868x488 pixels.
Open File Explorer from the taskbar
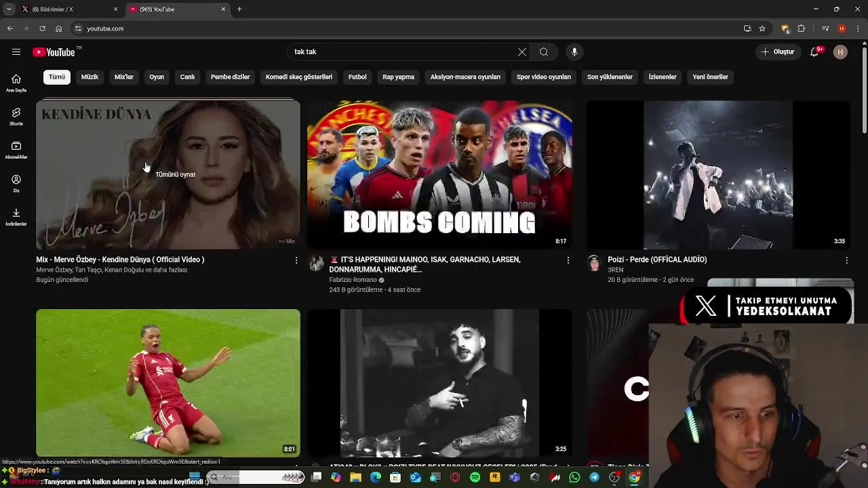tap(355, 478)
